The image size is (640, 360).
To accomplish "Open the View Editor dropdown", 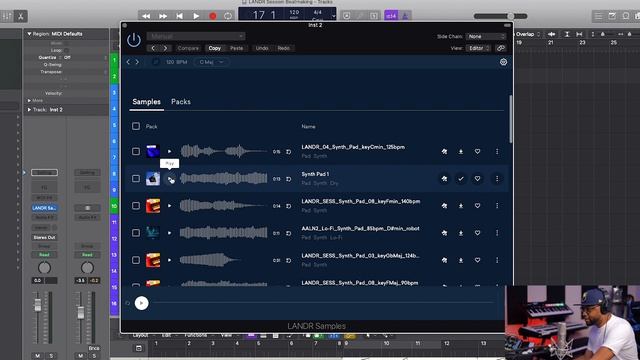I will pos(478,48).
